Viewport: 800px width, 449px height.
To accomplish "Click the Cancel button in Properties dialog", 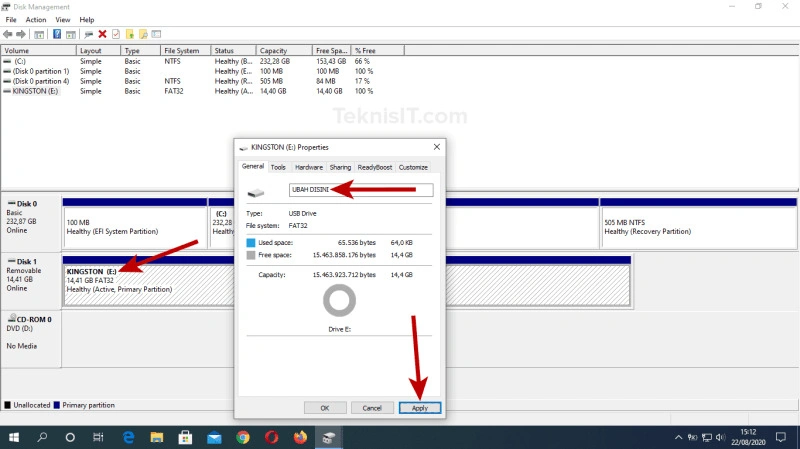I will coord(372,408).
